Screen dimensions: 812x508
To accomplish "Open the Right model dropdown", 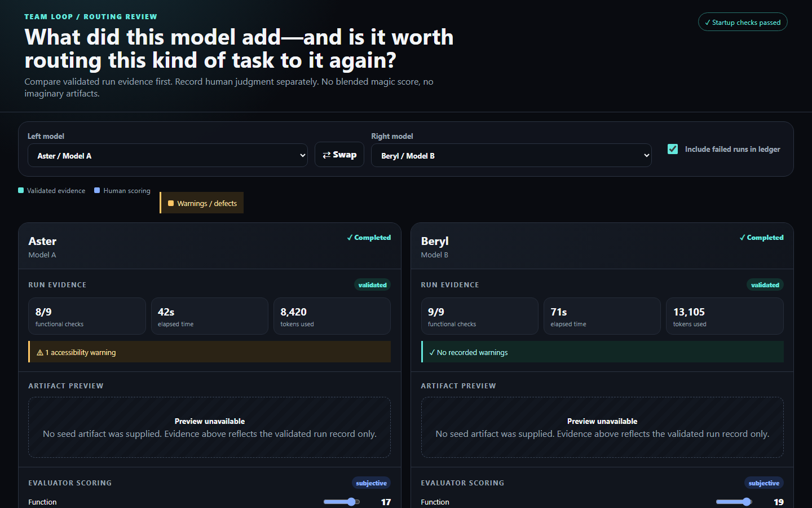I will click(511, 155).
